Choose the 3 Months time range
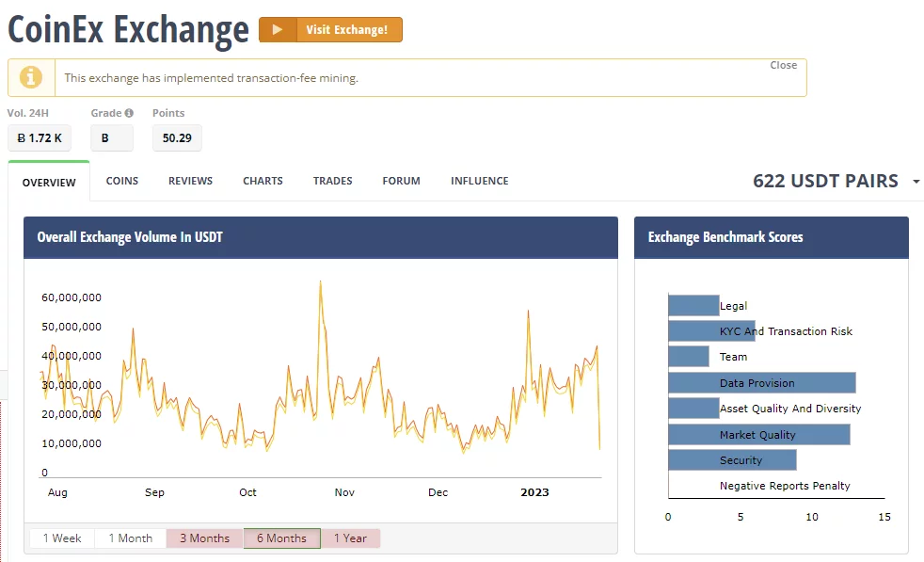924x562 pixels. (x=204, y=538)
